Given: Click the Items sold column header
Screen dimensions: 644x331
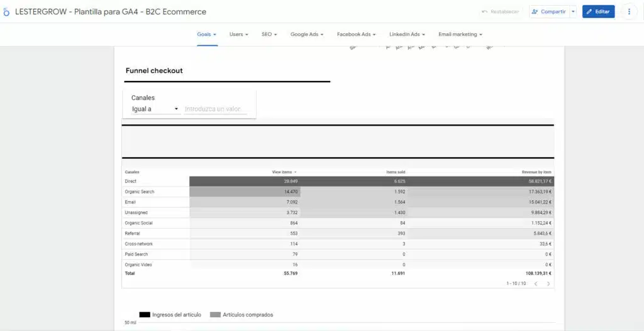Looking at the screenshot, I should click(x=396, y=172).
